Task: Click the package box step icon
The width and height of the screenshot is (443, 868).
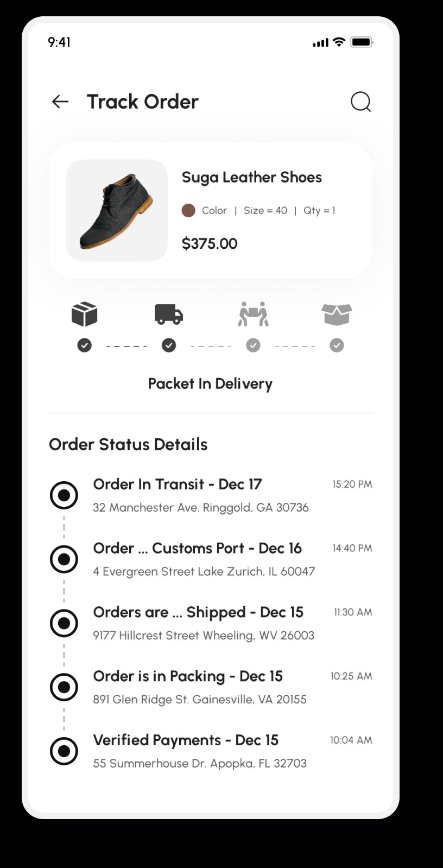Action: coord(84,315)
